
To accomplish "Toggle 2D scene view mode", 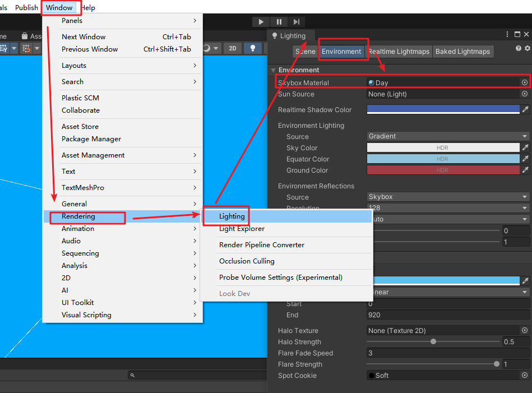I will tap(233, 48).
